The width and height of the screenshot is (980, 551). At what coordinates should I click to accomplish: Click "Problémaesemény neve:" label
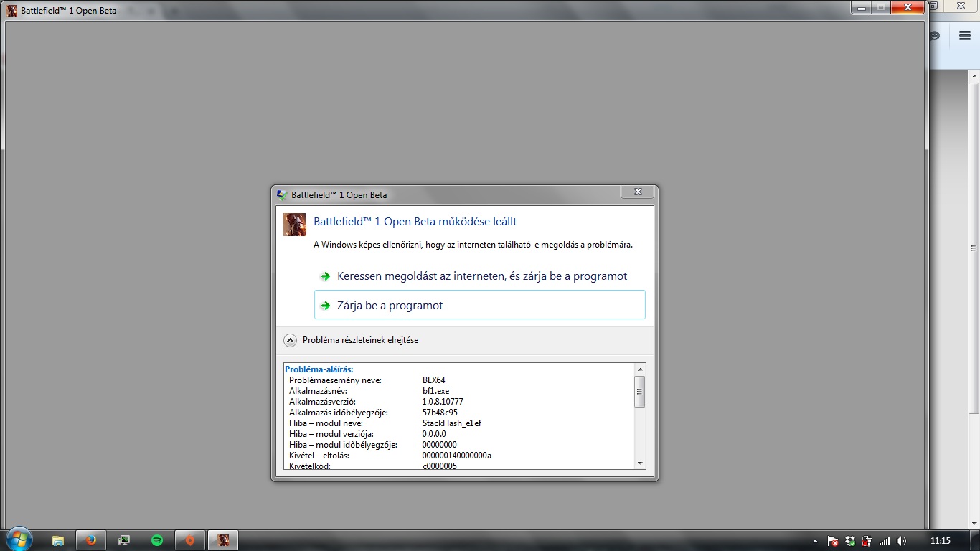[335, 380]
